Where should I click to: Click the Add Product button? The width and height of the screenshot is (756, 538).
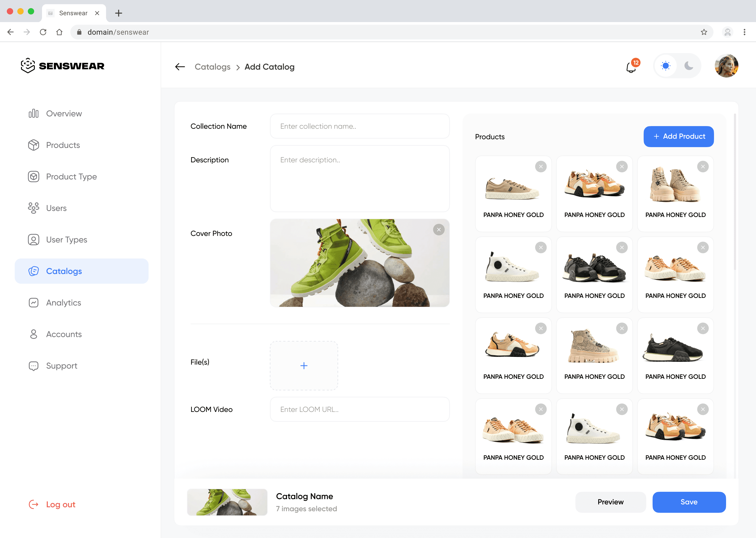click(679, 137)
